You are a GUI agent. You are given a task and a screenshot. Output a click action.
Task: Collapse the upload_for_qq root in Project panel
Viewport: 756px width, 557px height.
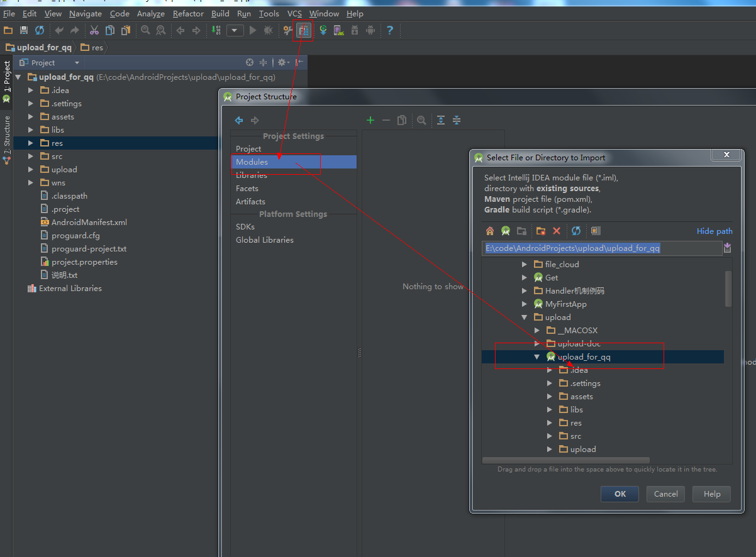click(18, 77)
